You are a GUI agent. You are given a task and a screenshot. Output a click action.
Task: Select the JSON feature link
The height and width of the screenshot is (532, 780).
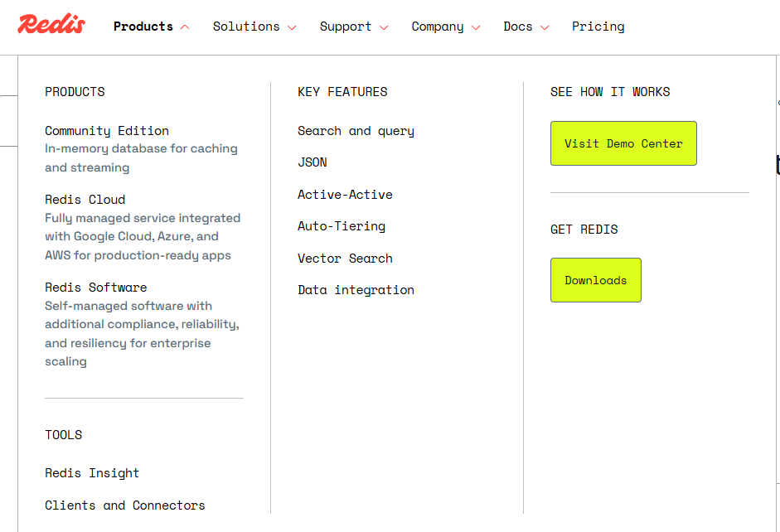click(312, 162)
